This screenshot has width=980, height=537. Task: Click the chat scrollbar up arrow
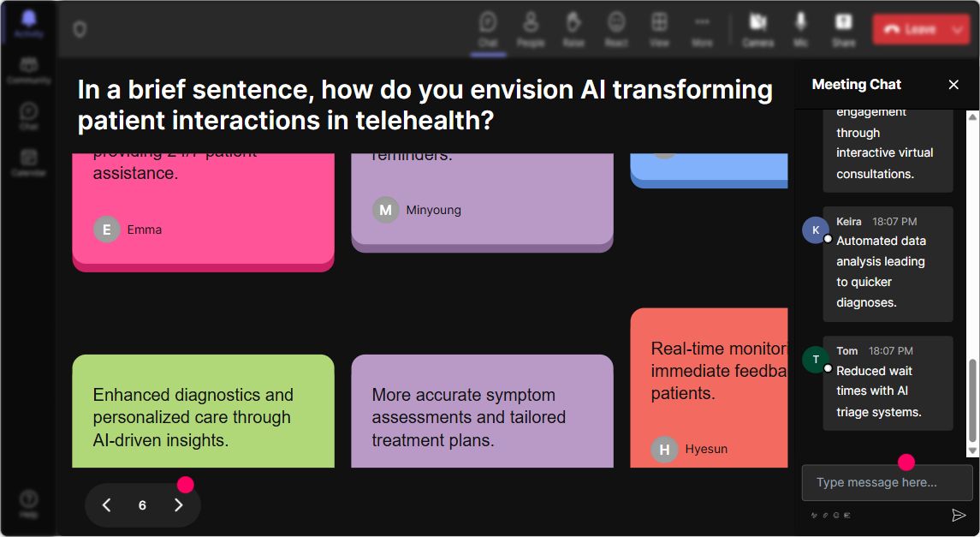(x=972, y=116)
